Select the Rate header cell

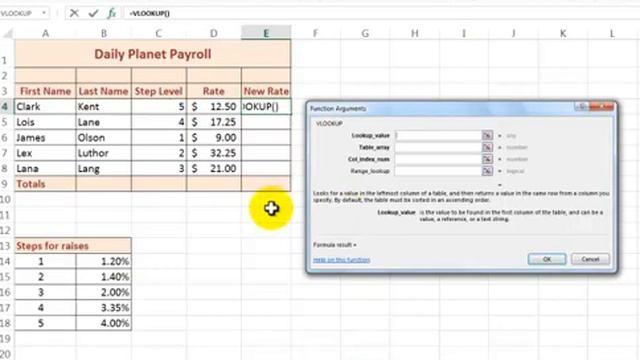[214, 91]
